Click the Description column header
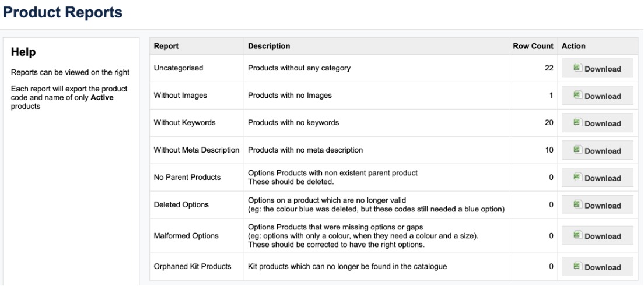 (269, 46)
